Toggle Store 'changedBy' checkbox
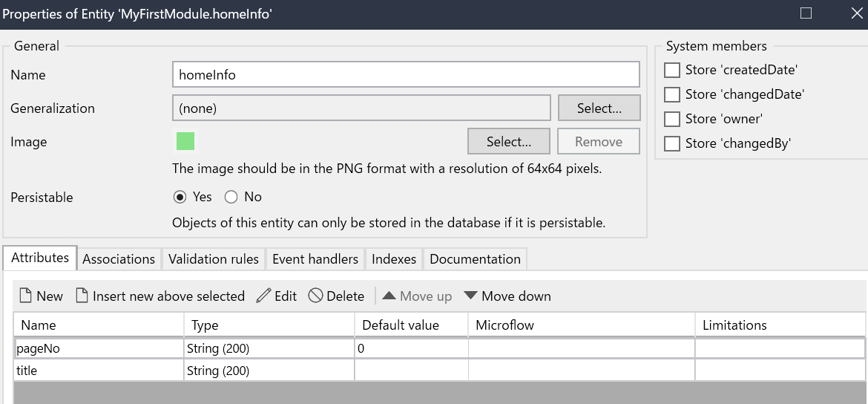The width and height of the screenshot is (868, 404). [x=672, y=144]
